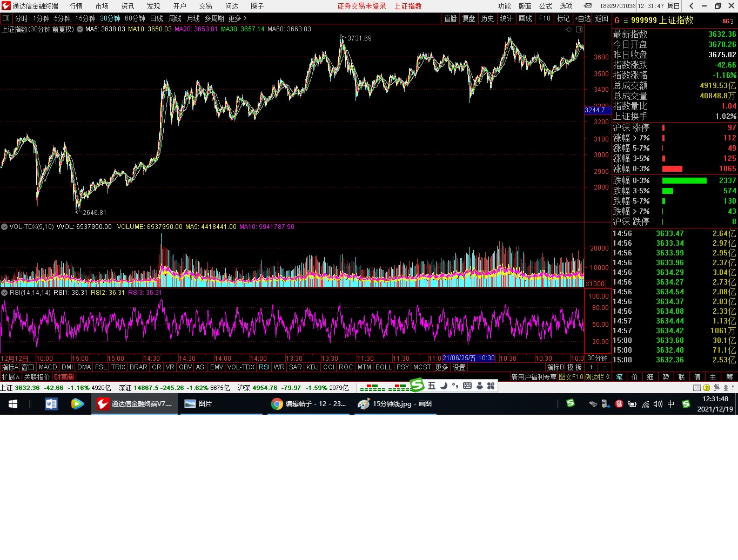Image resolution: width=738 pixels, height=560 pixels.
Task: Open 新用户福利专享 link
Action: coord(534,377)
